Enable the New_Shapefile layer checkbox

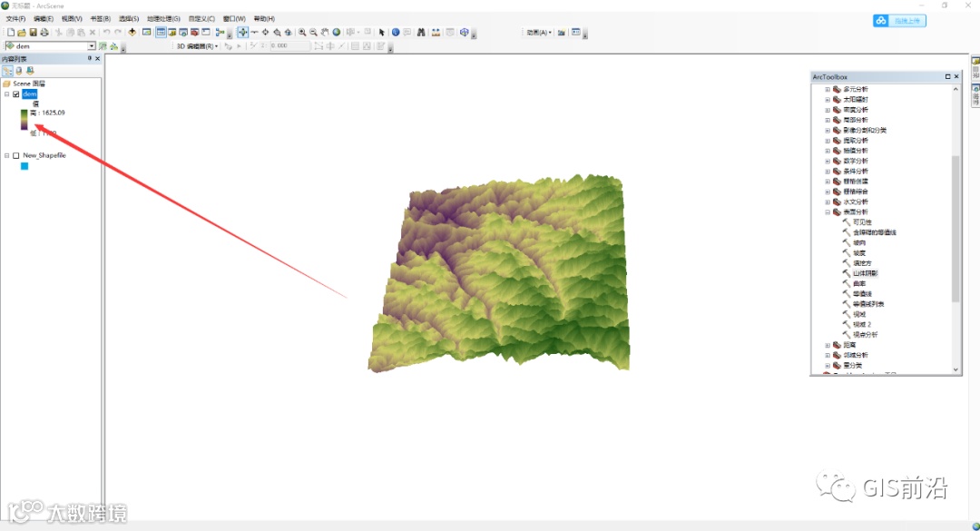coord(16,155)
